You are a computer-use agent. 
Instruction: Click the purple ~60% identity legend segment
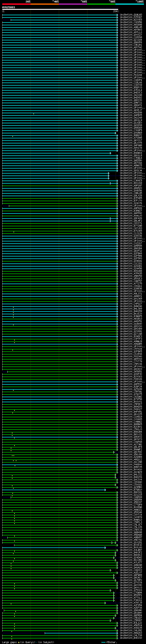pos(73,4)
